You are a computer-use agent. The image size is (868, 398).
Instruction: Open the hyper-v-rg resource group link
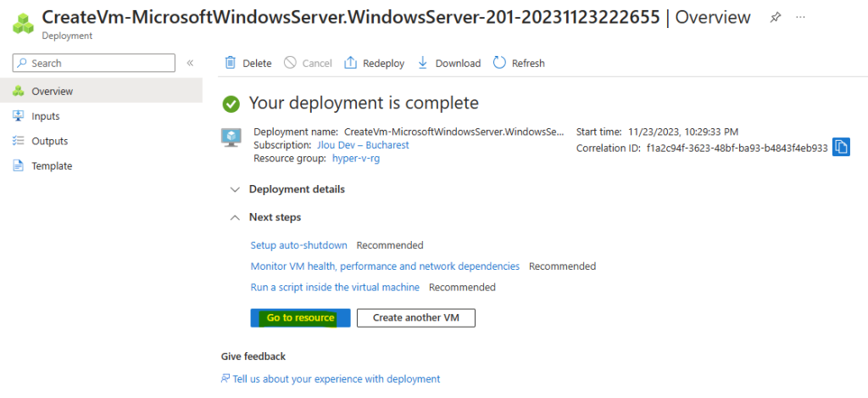pyautogui.click(x=356, y=158)
